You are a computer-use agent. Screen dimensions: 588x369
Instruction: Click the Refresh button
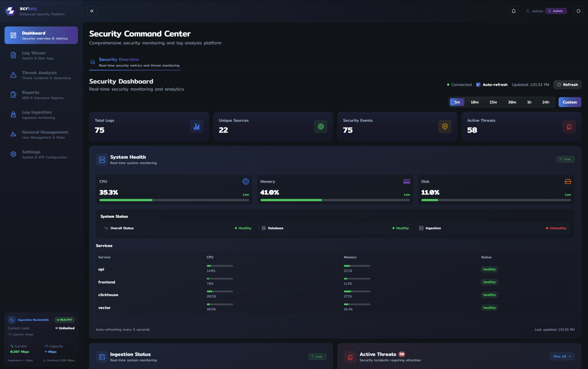pyautogui.click(x=567, y=85)
